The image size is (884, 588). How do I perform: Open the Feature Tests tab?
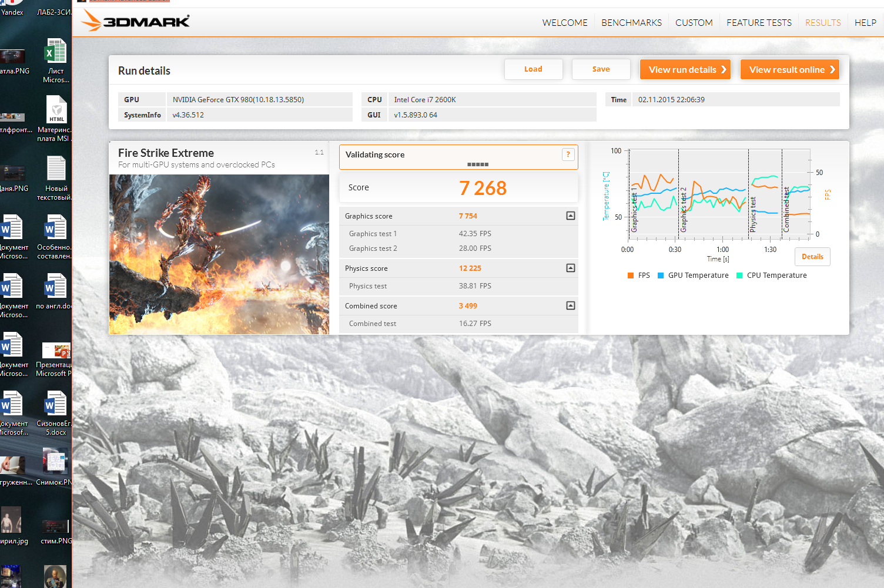coord(759,22)
